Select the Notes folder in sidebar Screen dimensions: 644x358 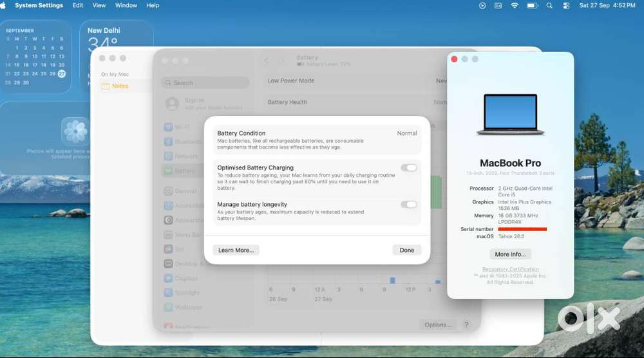pyautogui.click(x=120, y=86)
